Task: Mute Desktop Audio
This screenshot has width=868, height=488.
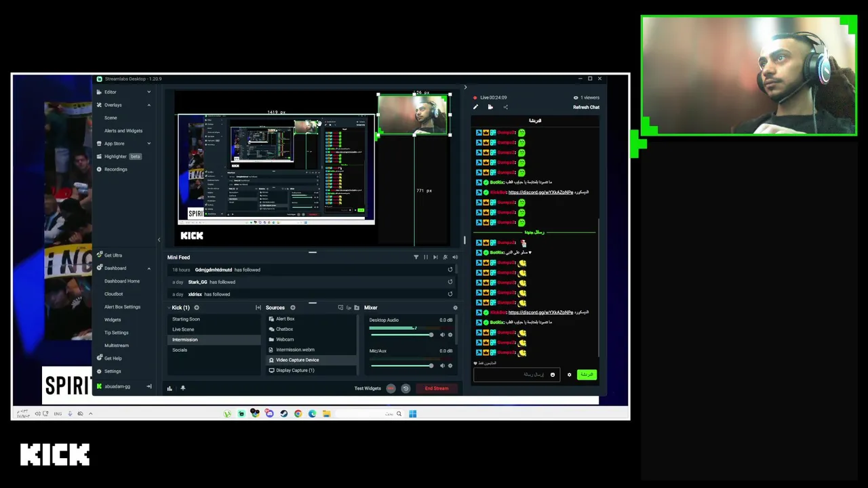Action: click(x=442, y=335)
